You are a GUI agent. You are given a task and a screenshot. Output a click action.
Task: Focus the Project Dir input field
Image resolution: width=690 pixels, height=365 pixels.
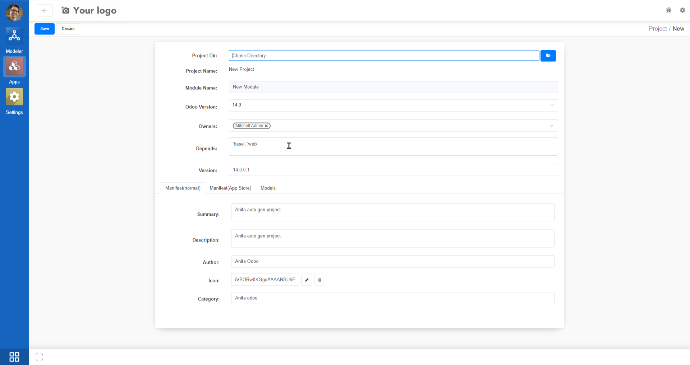point(384,55)
